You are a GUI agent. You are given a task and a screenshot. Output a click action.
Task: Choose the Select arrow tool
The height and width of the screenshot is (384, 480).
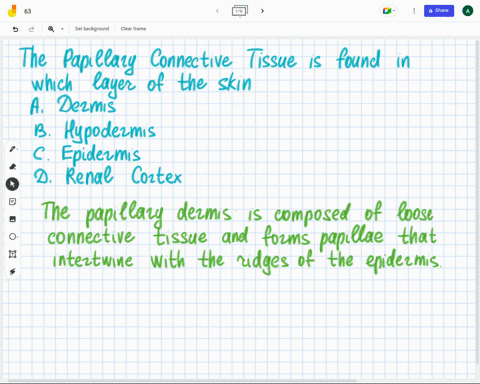pos(12,184)
